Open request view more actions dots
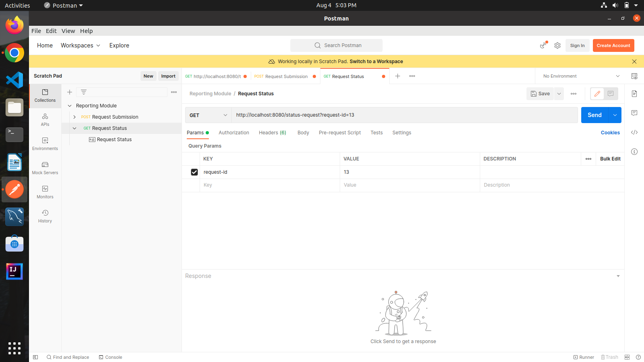Viewport: 644px width, 362px height. [x=574, y=94]
